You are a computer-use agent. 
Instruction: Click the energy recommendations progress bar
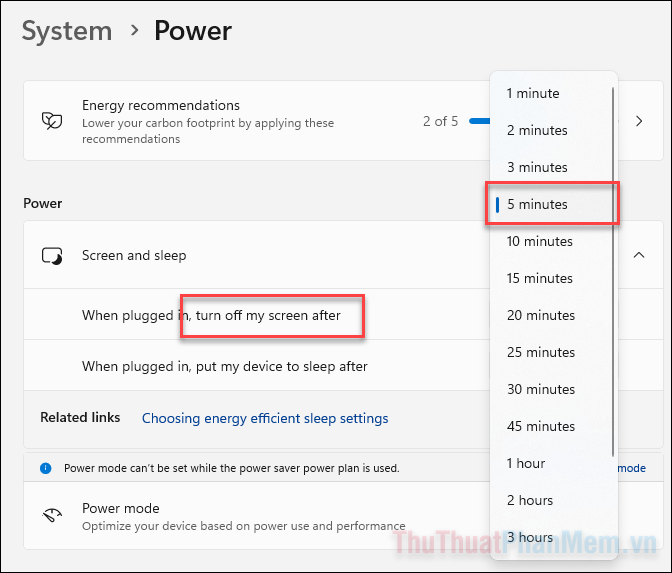(x=480, y=121)
